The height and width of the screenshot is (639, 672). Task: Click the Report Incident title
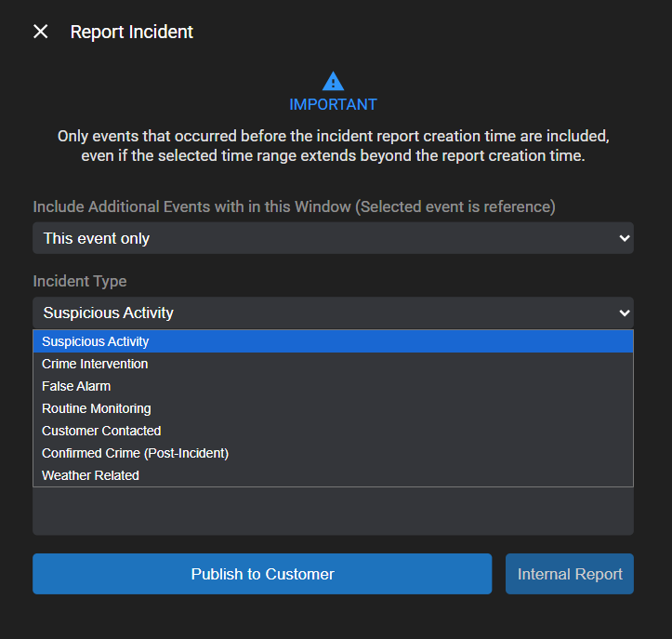[x=132, y=32]
